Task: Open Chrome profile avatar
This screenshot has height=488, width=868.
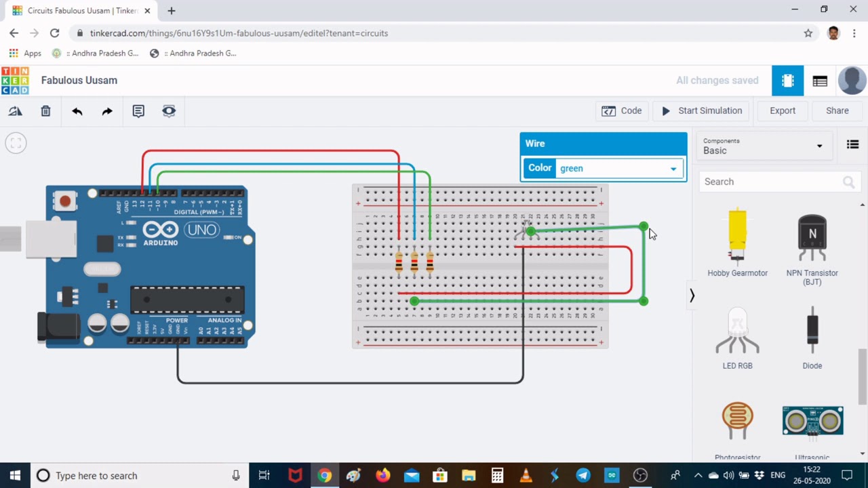Action: [x=833, y=33]
